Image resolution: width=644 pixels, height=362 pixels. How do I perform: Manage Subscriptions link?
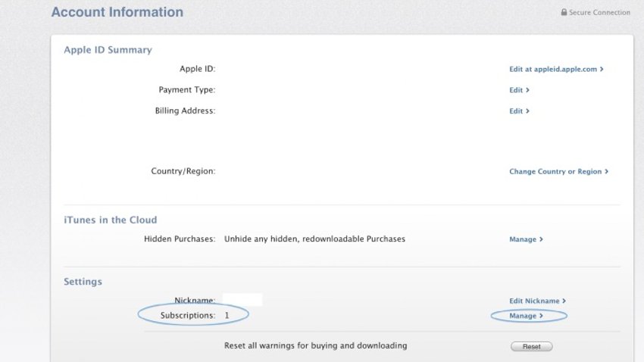[526, 316]
